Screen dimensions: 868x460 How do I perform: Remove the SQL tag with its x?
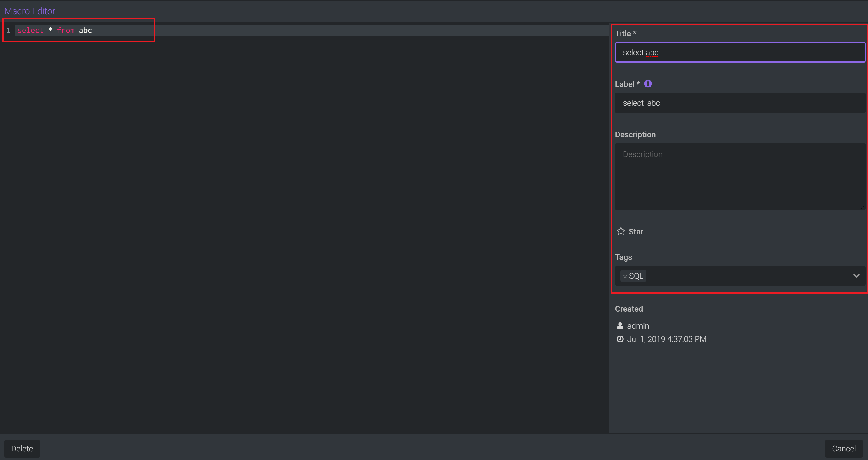625,276
